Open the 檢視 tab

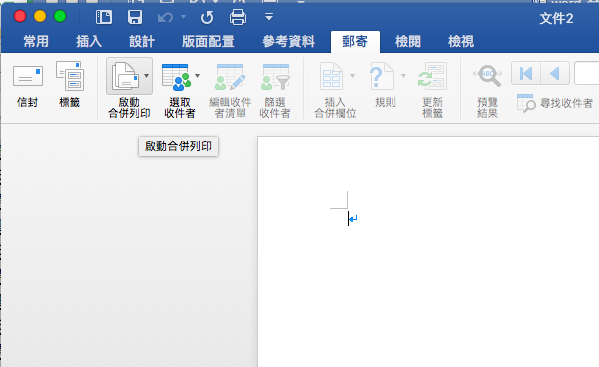tap(461, 41)
